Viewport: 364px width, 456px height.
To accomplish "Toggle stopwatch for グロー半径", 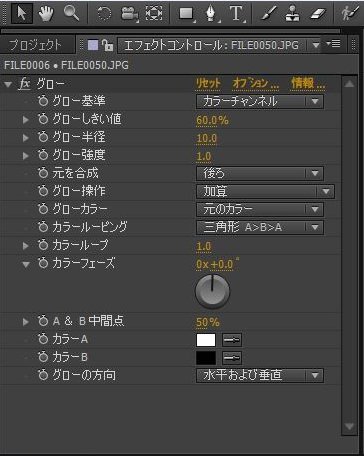I will click(43, 137).
